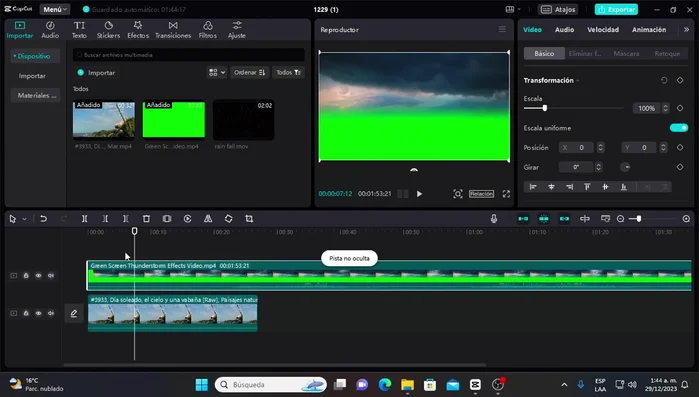Click the Relación aspect ratio button
The image size is (699, 397).
pyautogui.click(x=481, y=194)
